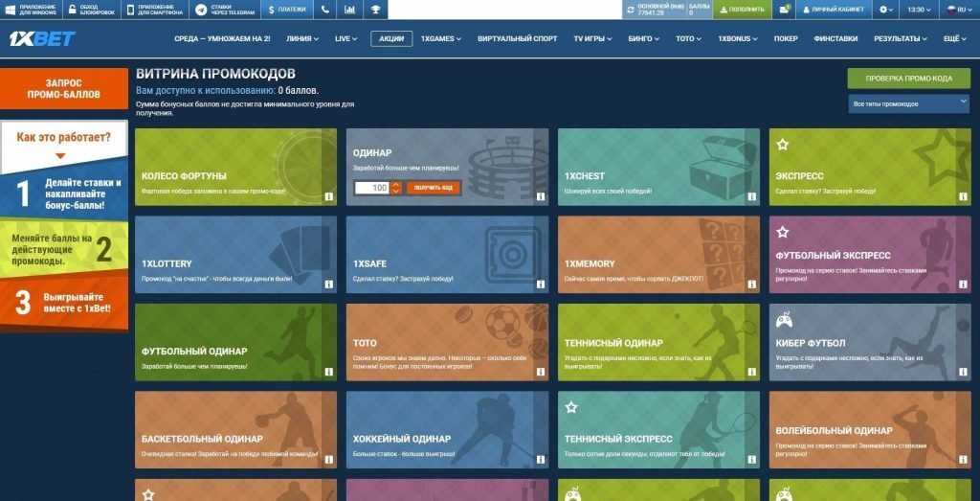Open the messages envelope icon

click(785, 10)
